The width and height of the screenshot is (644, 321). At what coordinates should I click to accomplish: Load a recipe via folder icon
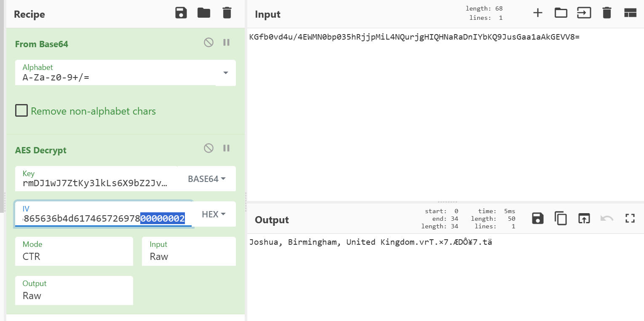click(x=204, y=13)
